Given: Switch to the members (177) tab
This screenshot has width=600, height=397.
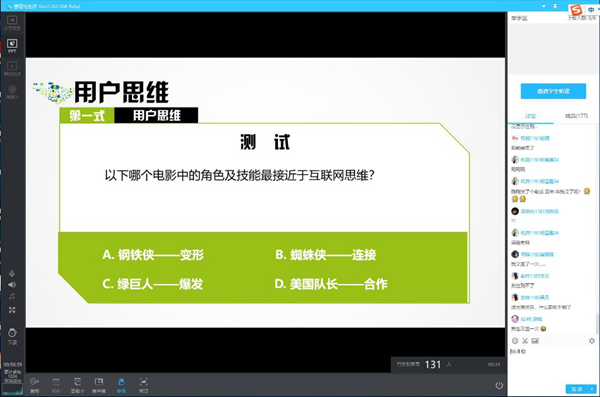Looking at the screenshot, I should [576, 116].
